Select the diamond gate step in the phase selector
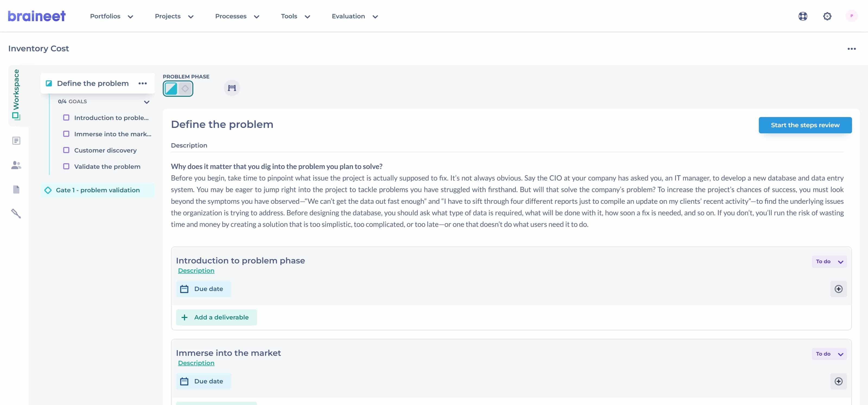Image resolution: width=868 pixels, height=405 pixels. [x=185, y=89]
